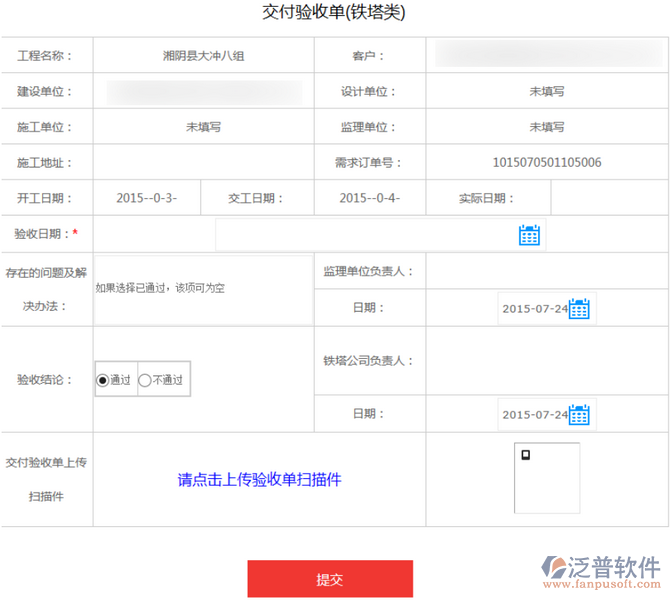The width and height of the screenshot is (671, 600).
Task: Click the 设计单位 未填写 cell
Action: (546, 91)
